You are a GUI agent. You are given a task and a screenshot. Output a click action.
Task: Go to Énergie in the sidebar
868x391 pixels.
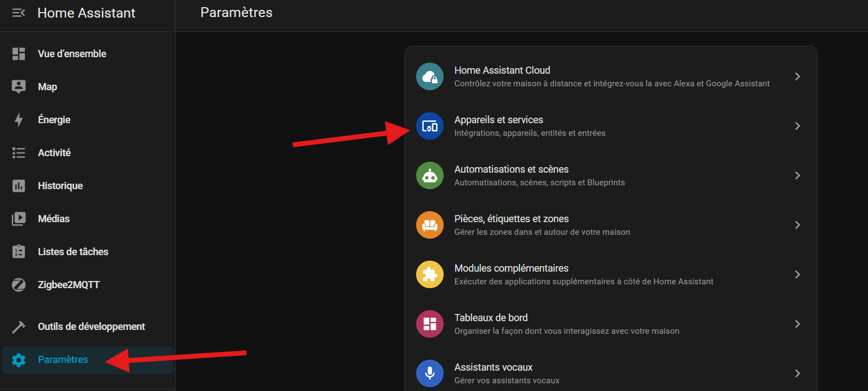click(x=54, y=120)
